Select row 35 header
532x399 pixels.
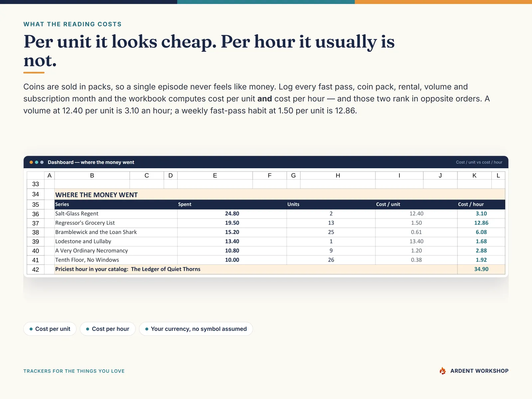(x=36, y=204)
